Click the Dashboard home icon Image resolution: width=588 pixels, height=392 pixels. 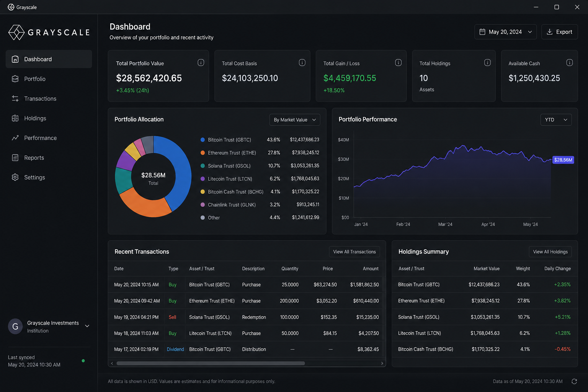[15, 59]
